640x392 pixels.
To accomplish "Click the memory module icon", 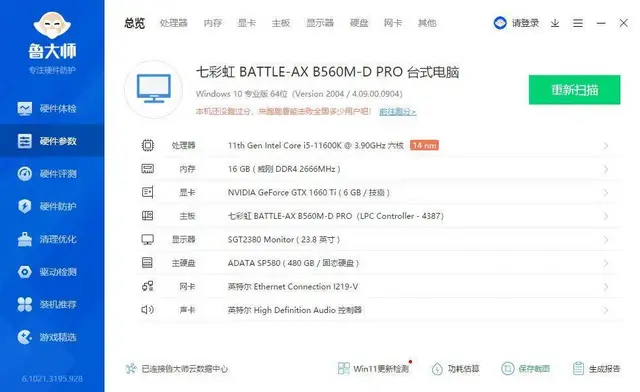I will point(148,169).
